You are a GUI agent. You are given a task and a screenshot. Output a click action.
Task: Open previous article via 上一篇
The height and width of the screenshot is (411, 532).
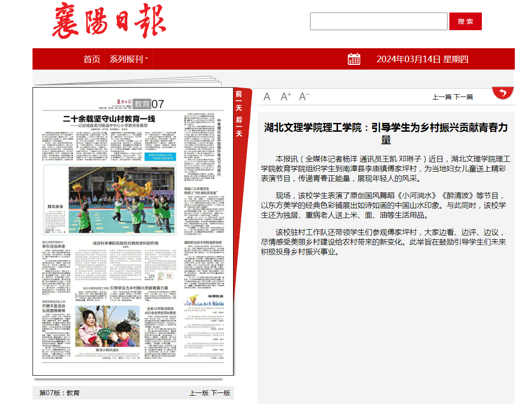[x=442, y=97]
